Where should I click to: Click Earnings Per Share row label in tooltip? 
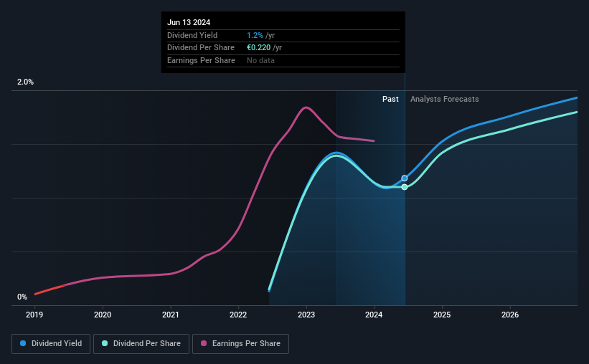point(201,60)
